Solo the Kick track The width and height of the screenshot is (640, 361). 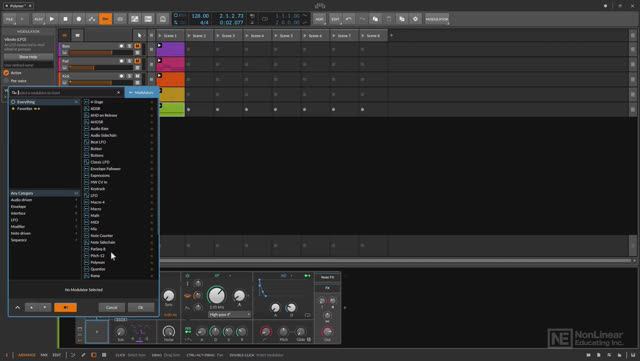point(129,76)
